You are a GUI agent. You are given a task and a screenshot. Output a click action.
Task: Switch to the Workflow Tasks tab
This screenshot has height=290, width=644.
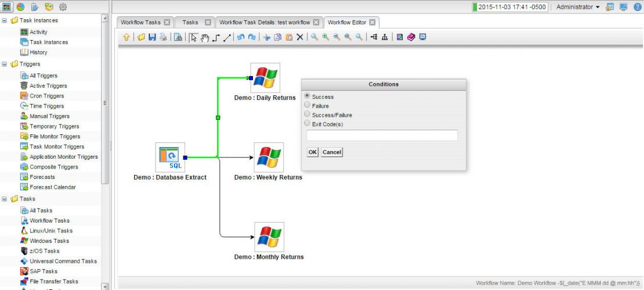pyautogui.click(x=141, y=22)
